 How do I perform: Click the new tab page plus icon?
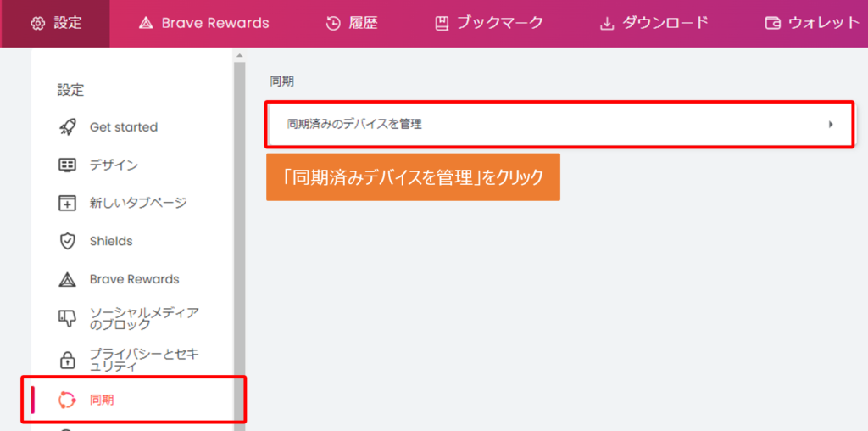(67, 203)
